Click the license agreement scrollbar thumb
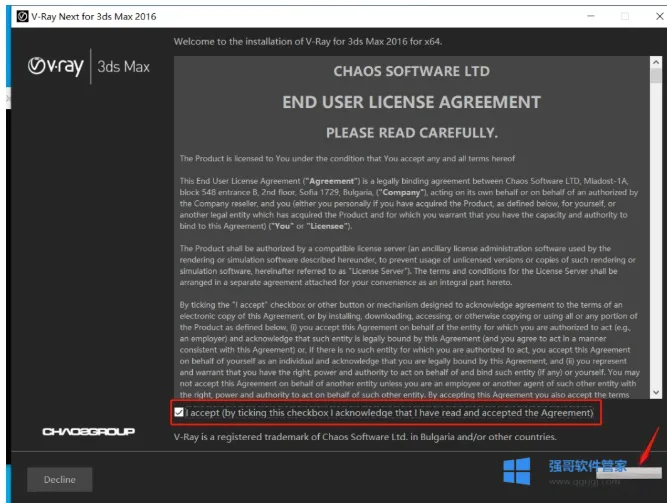 656,75
